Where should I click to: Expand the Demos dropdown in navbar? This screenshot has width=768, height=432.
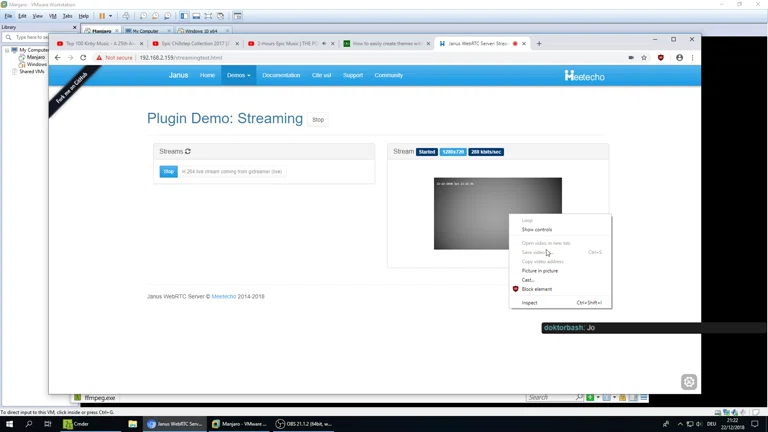[238, 75]
